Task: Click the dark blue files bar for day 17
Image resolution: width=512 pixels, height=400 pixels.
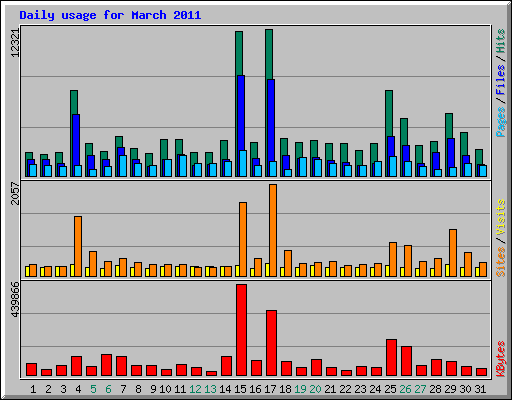Action: pyautogui.click(x=271, y=120)
